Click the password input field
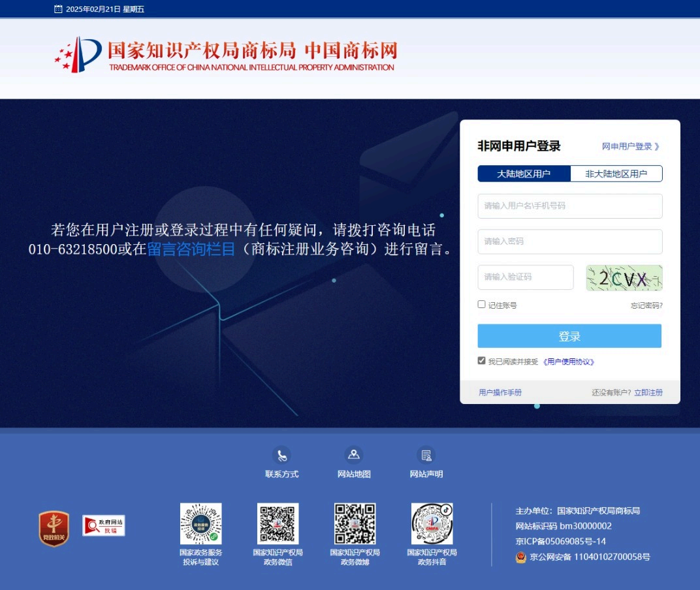 pyautogui.click(x=570, y=241)
